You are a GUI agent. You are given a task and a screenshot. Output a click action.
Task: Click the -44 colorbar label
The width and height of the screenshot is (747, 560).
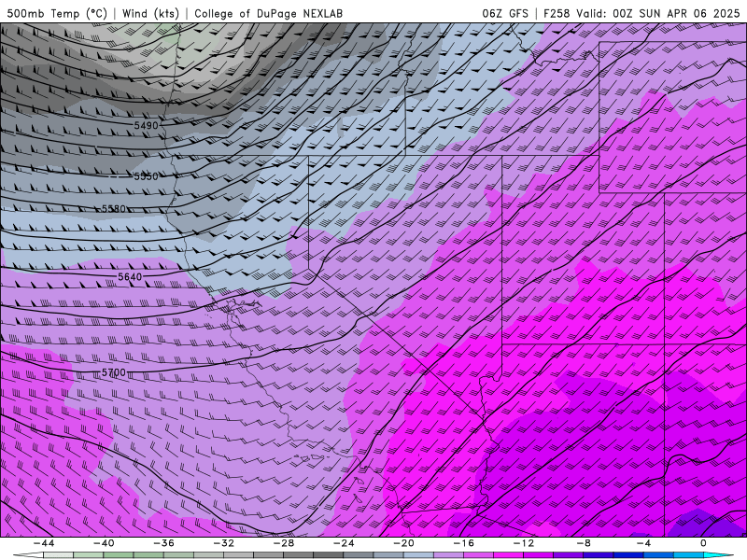(43, 543)
